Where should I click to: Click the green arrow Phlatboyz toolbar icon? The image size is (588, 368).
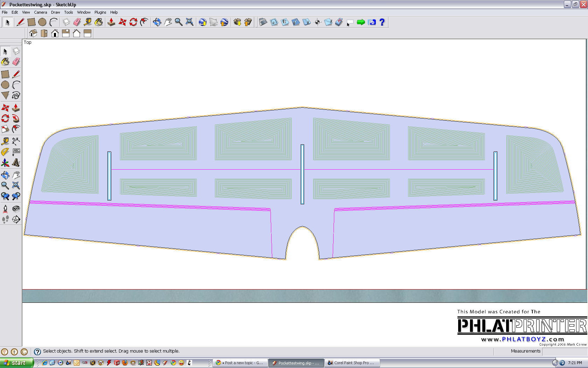(x=361, y=22)
